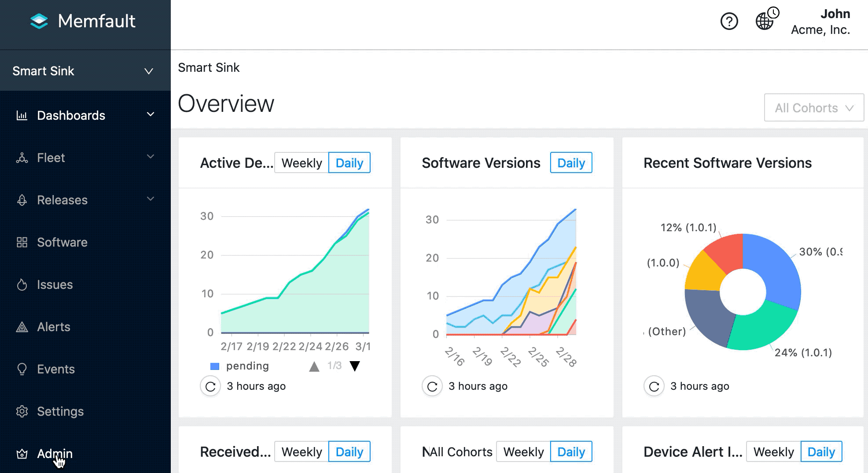Open the All Cohorts dropdown
This screenshot has width=868, height=473.
click(x=814, y=108)
